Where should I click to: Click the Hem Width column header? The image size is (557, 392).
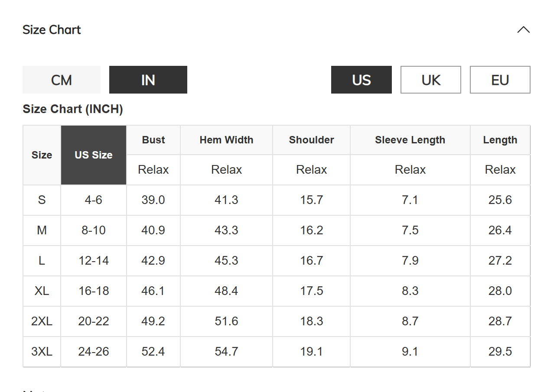[226, 140]
